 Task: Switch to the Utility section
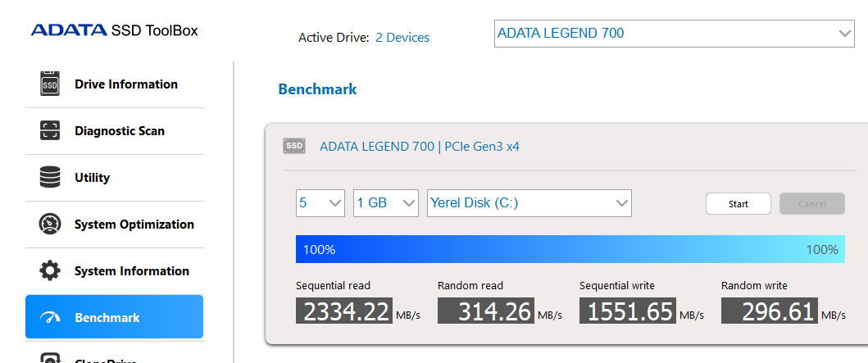pos(92,178)
